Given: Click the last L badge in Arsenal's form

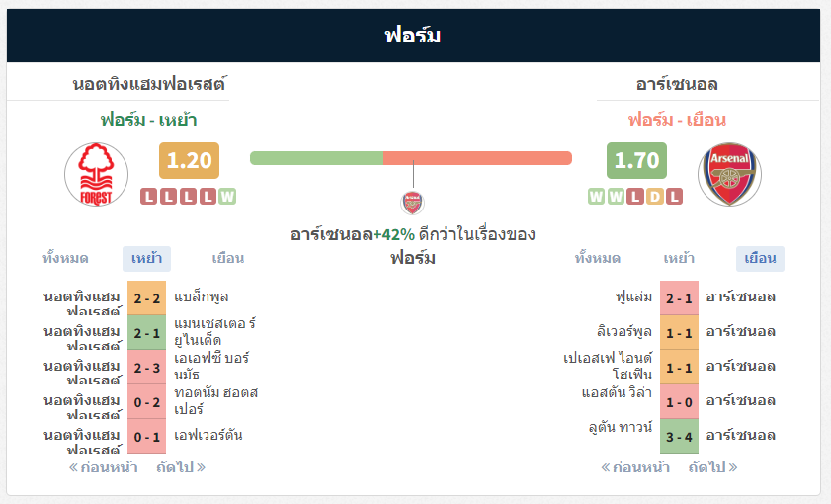Looking at the screenshot, I should (674, 197).
